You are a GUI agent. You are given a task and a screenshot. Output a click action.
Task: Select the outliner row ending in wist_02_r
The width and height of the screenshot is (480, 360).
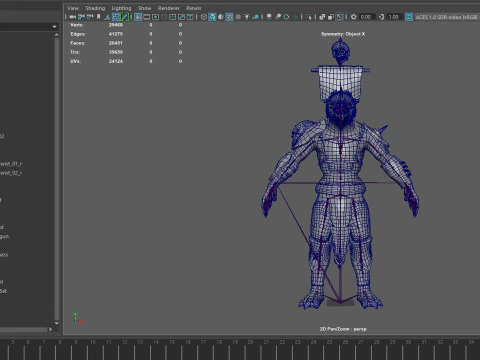tap(11, 173)
